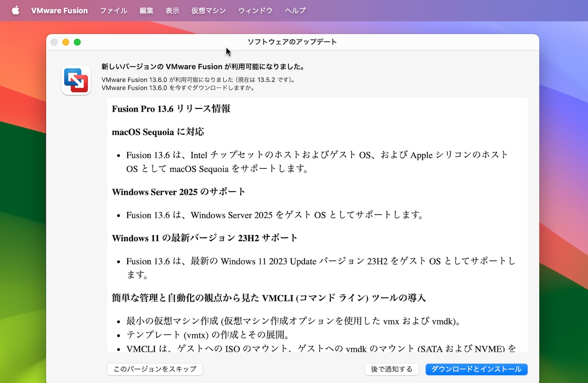
Task: Open the Apple menu
Action: click(16, 10)
